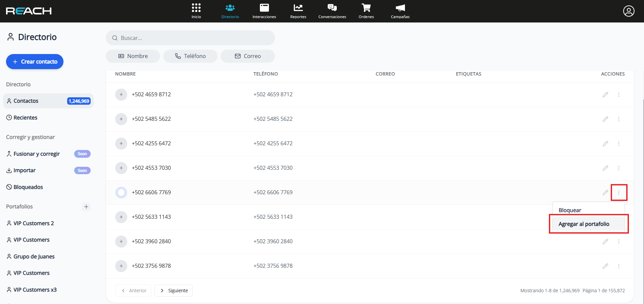Screen dimensions: 644x304
Task: Go to next page with Siguiente
Action: [174, 291]
